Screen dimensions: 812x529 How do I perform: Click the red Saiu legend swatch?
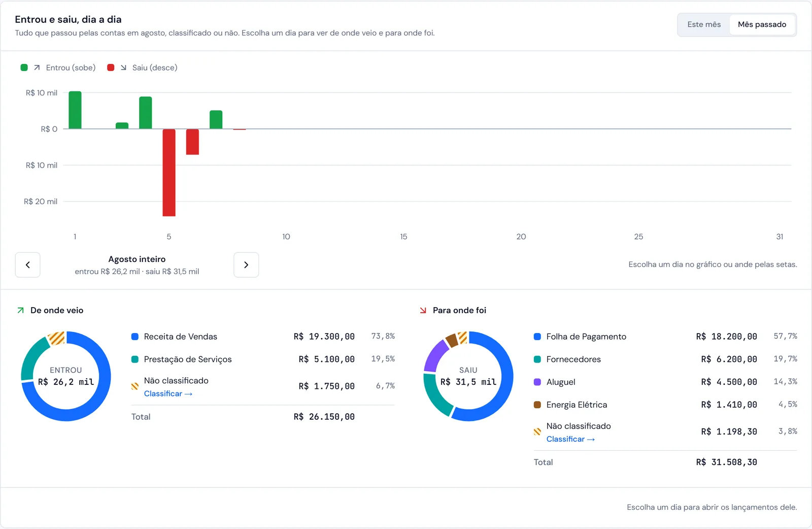[111, 68]
